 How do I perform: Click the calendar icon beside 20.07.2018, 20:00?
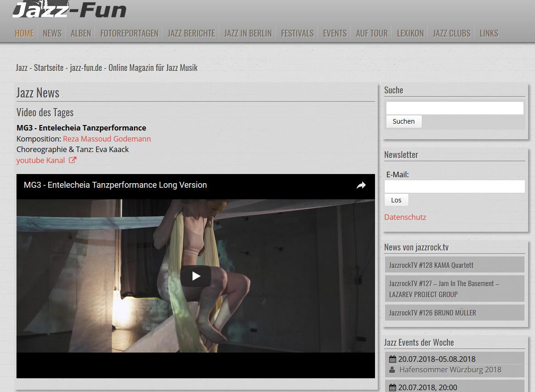coord(393,387)
